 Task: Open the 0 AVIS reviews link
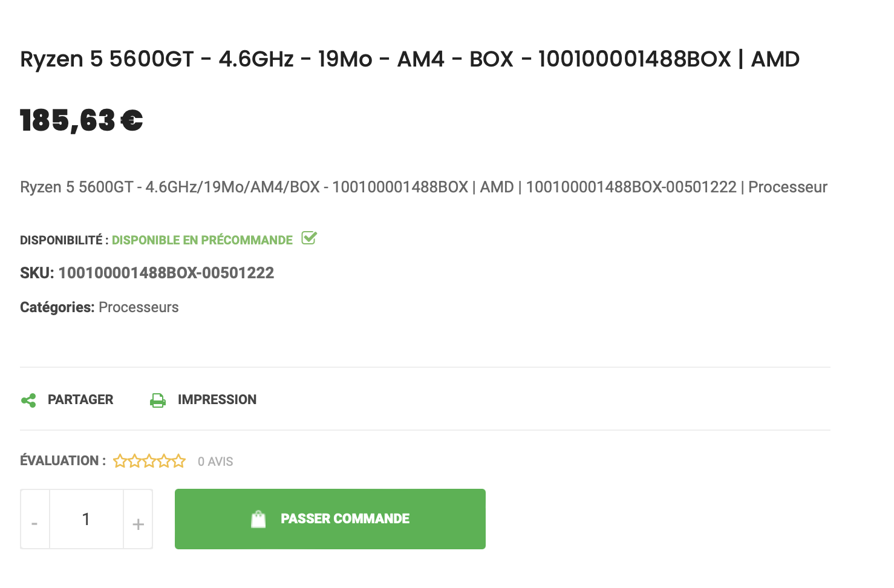(x=215, y=461)
